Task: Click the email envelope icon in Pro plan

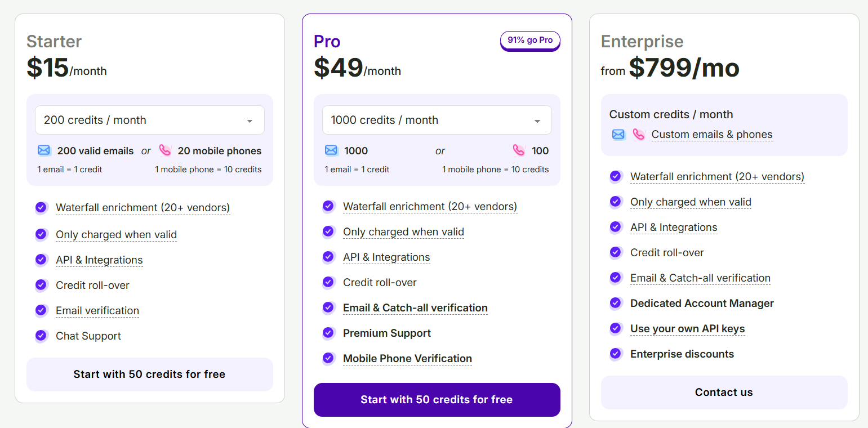Action: [331, 150]
